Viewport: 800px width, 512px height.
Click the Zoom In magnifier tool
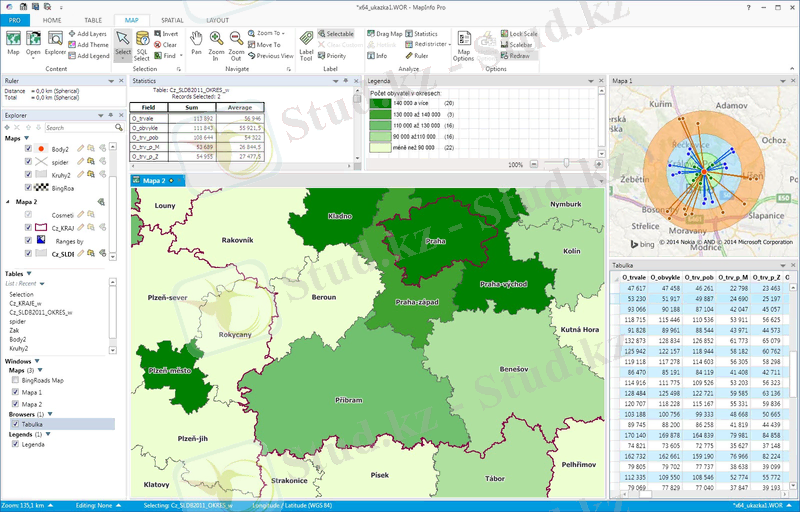216,44
